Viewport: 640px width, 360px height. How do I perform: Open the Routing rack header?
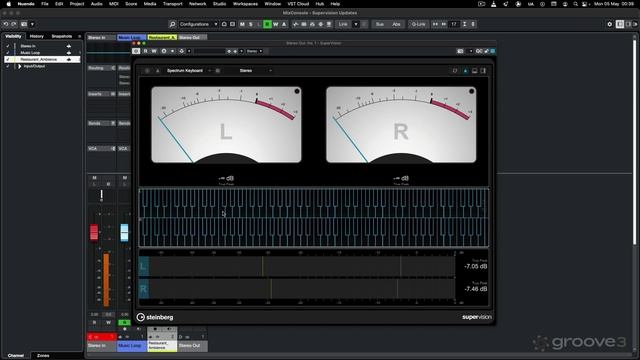pyautogui.click(x=102, y=68)
